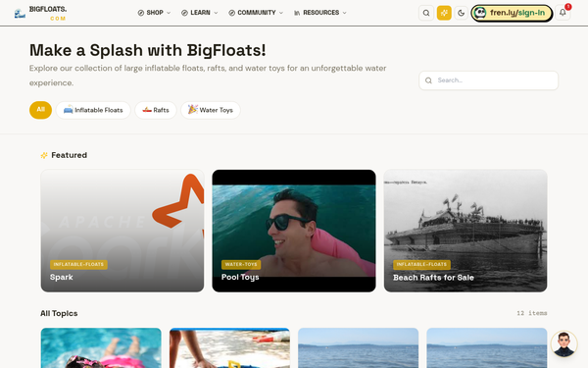The image size is (588, 368).
Task: Click the BigFloats wave logo icon
Action: pos(20,14)
